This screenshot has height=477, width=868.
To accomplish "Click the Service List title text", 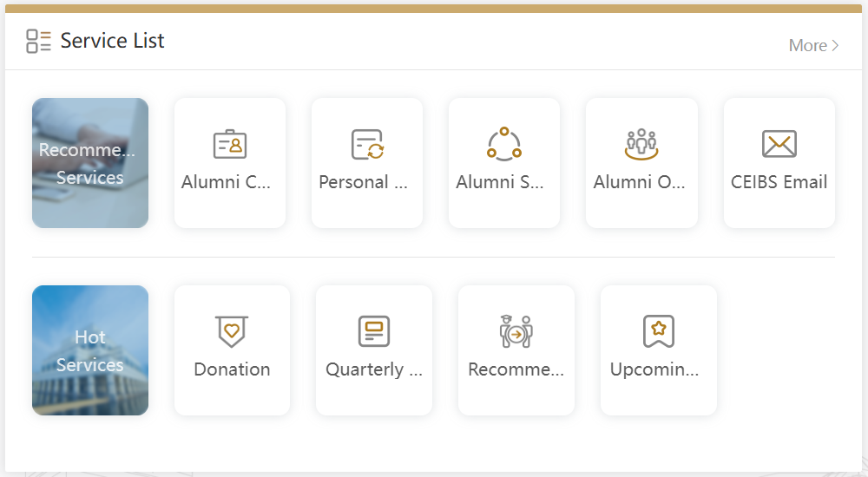I will (x=112, y=41).
